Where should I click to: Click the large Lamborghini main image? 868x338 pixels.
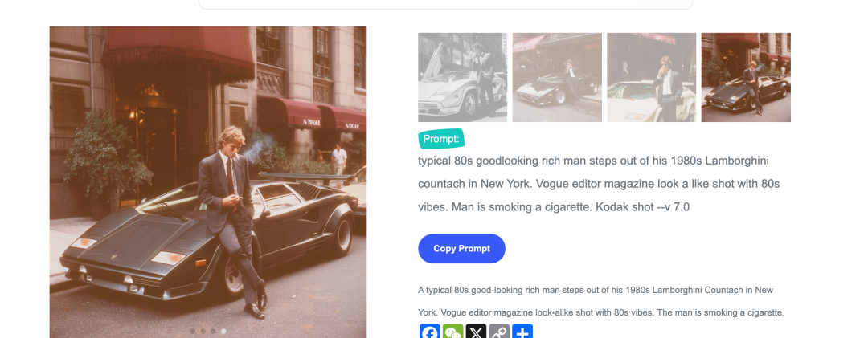click(x=207, y=177)
